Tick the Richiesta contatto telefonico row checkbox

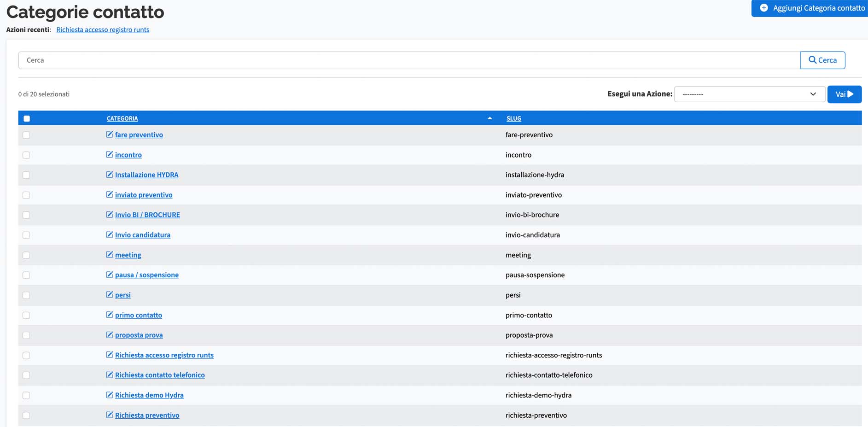click(26, 375)
